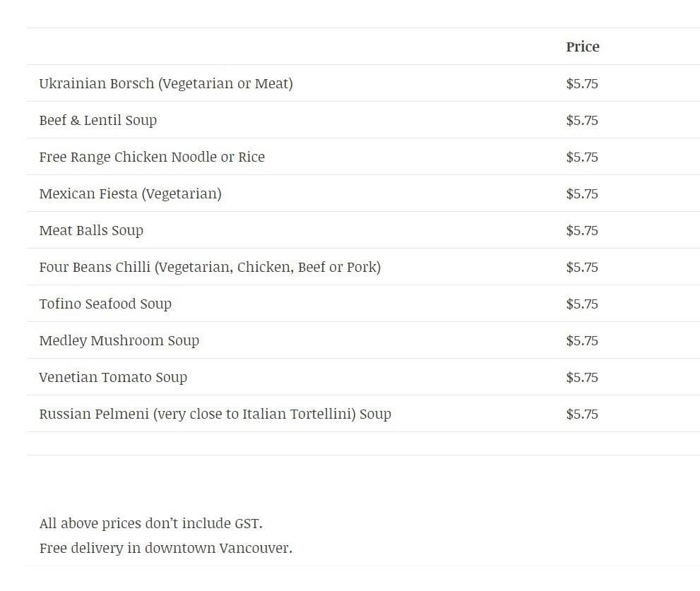Select the Beef & Lentil Soup row
The image size is (700, 591).
click(x=97, y=120)
